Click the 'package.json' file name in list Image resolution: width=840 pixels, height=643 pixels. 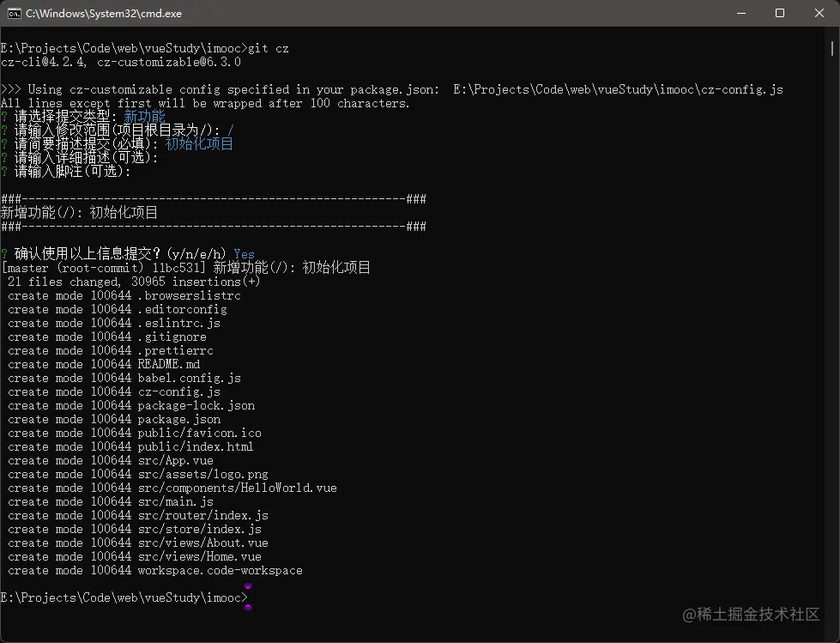(x=179, y=419)
